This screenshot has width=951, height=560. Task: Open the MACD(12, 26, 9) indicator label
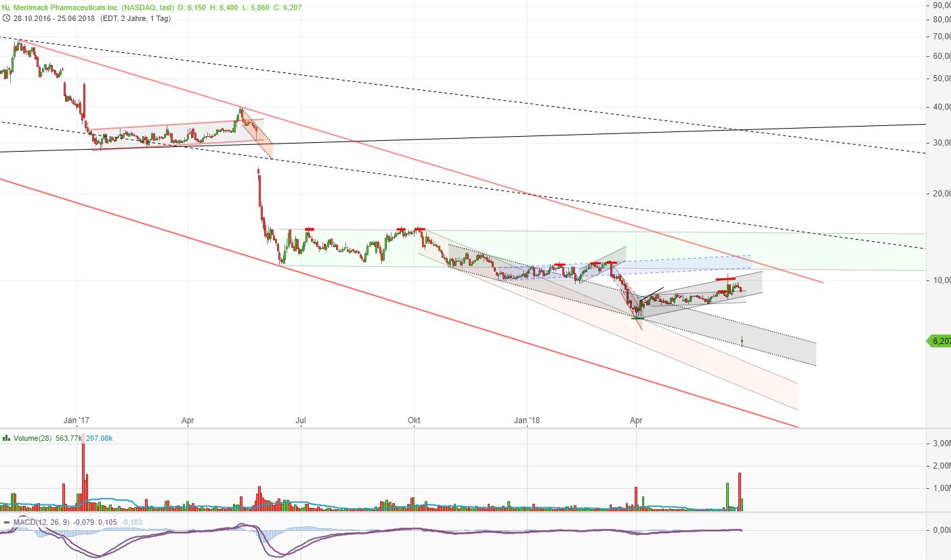click(x=41, y=522)
